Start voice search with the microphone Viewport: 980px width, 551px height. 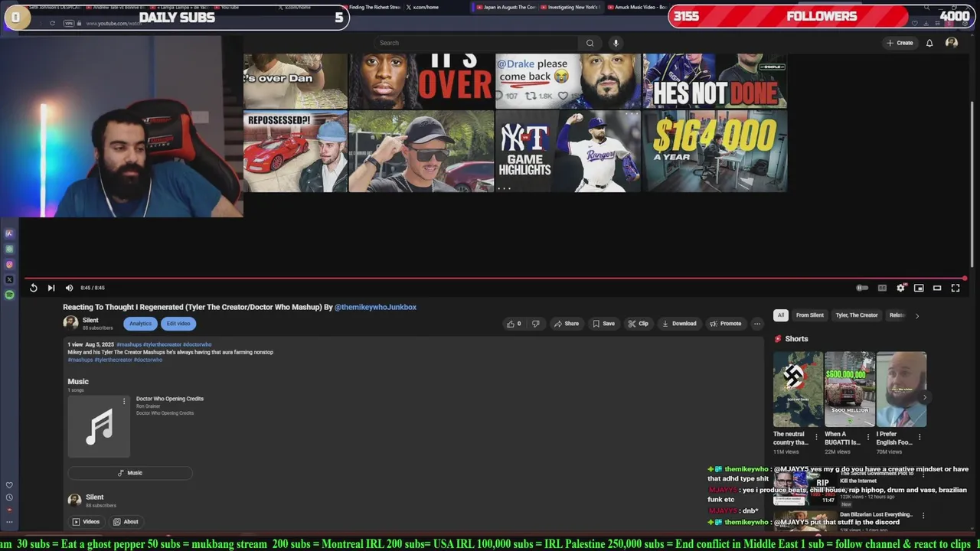[616, 43]
